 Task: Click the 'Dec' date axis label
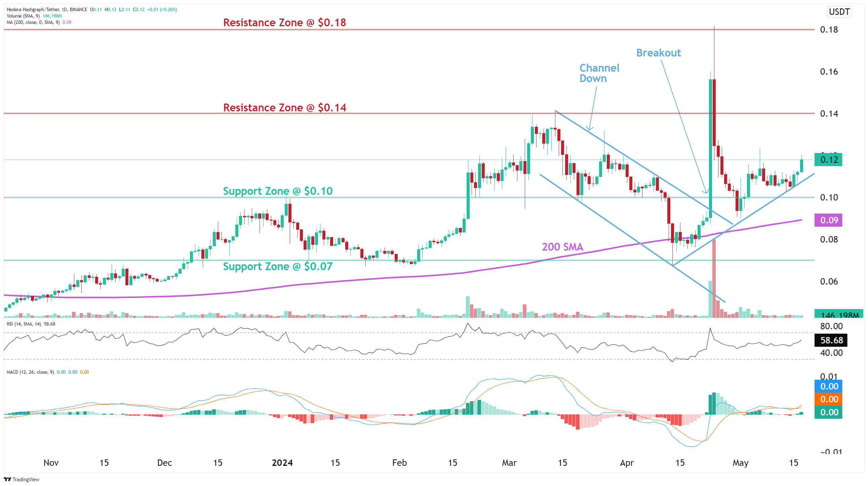coord(164,463)
